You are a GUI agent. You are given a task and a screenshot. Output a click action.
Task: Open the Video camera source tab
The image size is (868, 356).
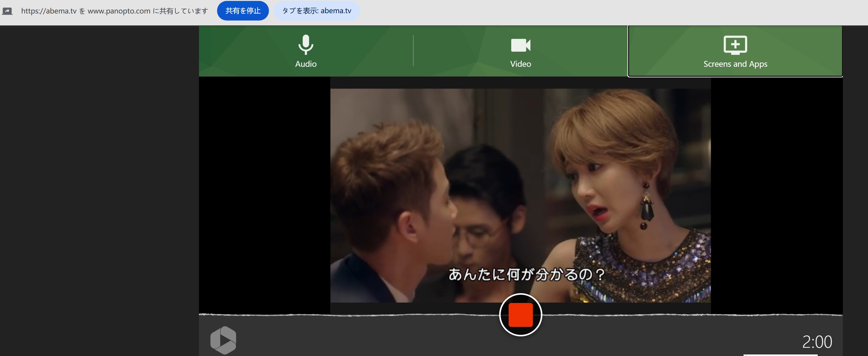(520, 51)
